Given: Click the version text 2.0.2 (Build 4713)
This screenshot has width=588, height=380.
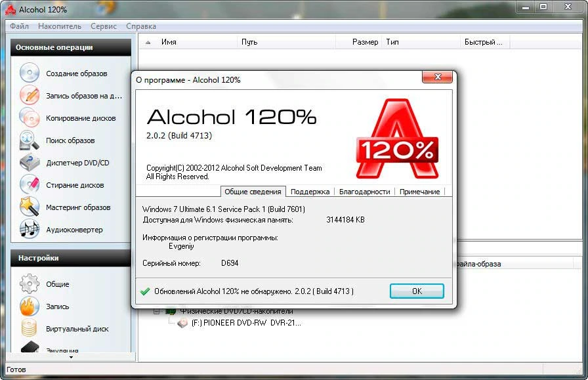Looking at the screenshot, I should 179,135.
